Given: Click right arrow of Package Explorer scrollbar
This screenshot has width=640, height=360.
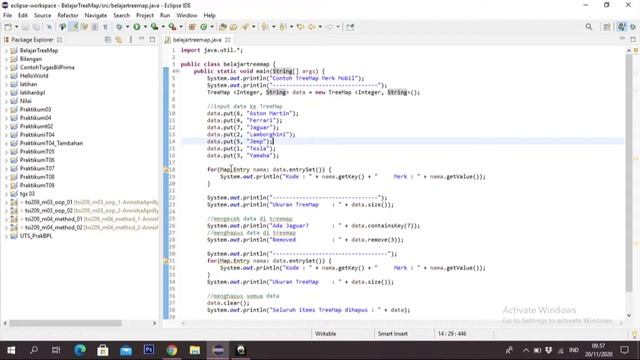Looking at the screenshot, I should coord(154,323).
